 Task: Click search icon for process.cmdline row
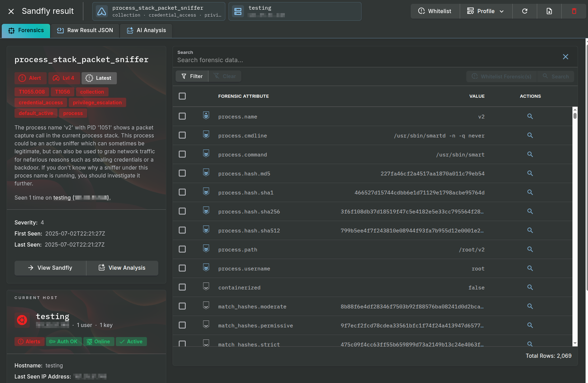pyautogui.click(x=530, y=135)
